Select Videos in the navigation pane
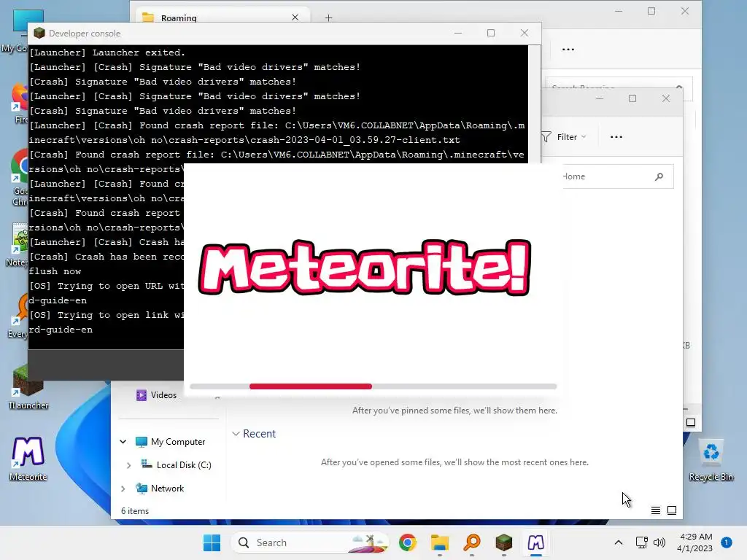Image resolution: width=747 pixels, height=560 pixels. (x=163, y=395)
